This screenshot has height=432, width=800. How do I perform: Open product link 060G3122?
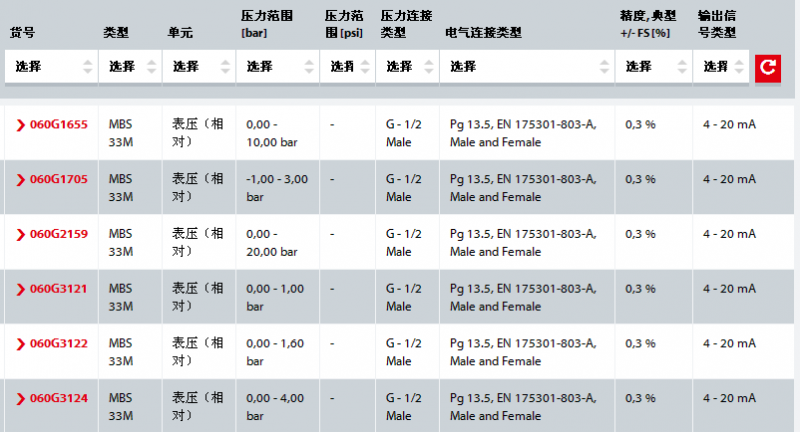[x=58, y=344]
